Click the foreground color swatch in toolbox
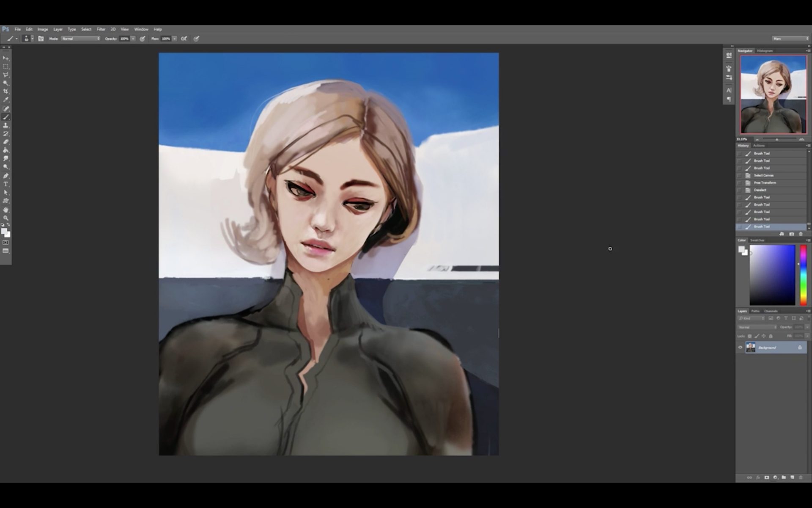Screen dimensions: 812x508 (x=4, y=231)
